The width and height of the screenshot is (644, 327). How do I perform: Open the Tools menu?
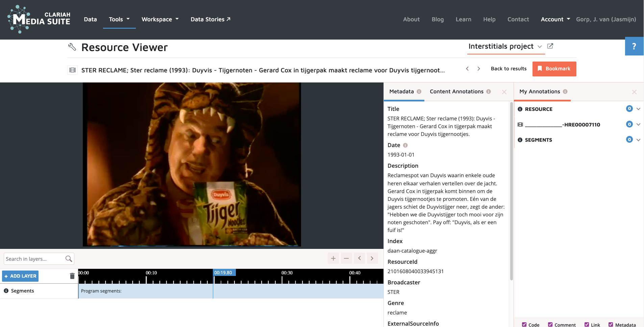119,19
